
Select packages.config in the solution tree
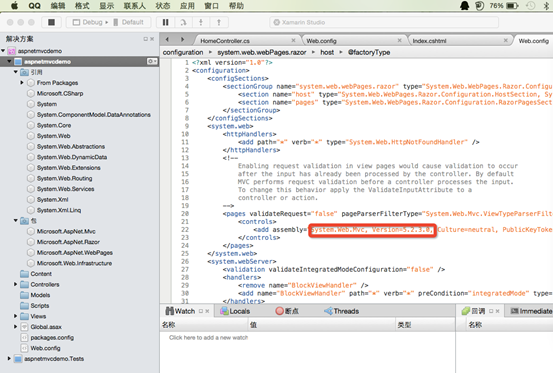[52, 337]
